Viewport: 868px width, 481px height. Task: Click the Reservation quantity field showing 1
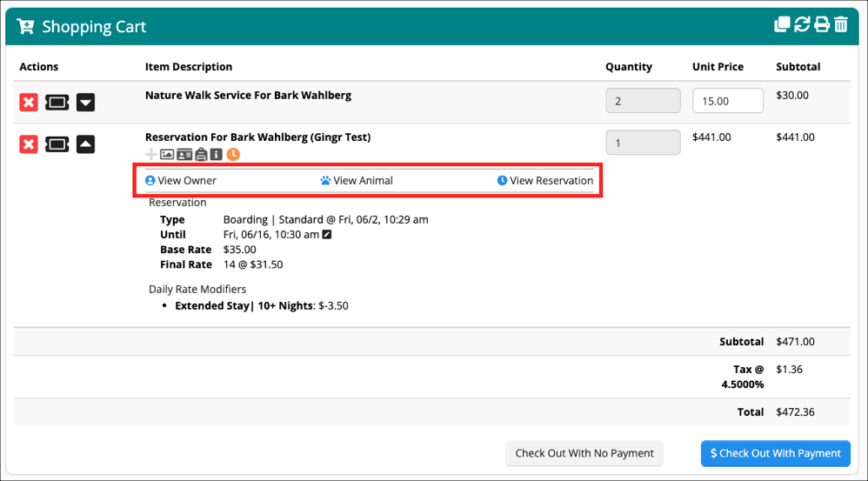click(x=643, y=143)
